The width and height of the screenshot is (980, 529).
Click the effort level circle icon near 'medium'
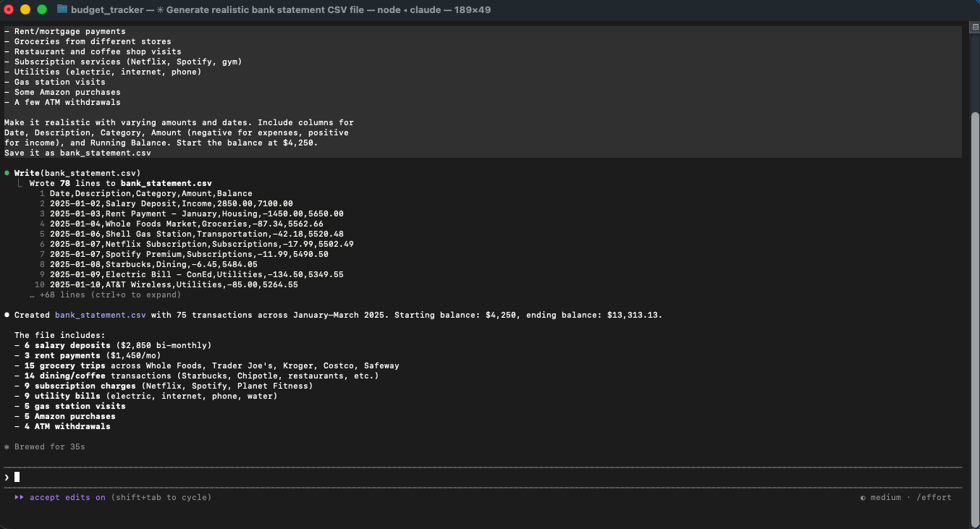coord(863,497)
